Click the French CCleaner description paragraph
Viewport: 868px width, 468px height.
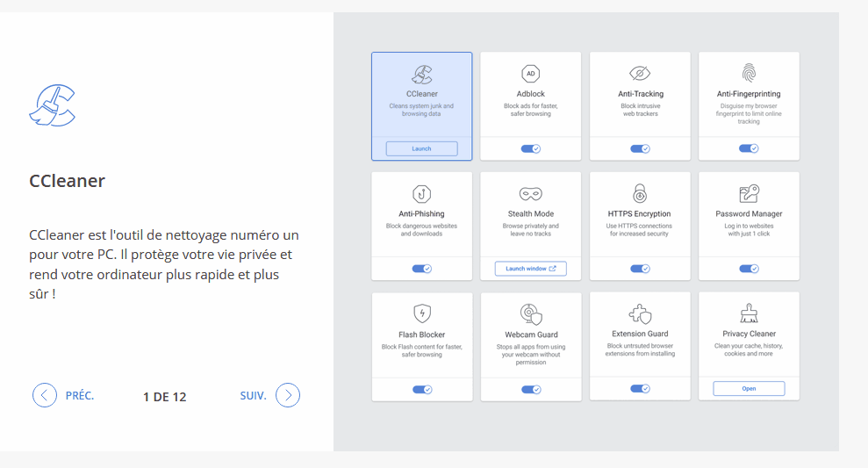click(x=164, y=264)
